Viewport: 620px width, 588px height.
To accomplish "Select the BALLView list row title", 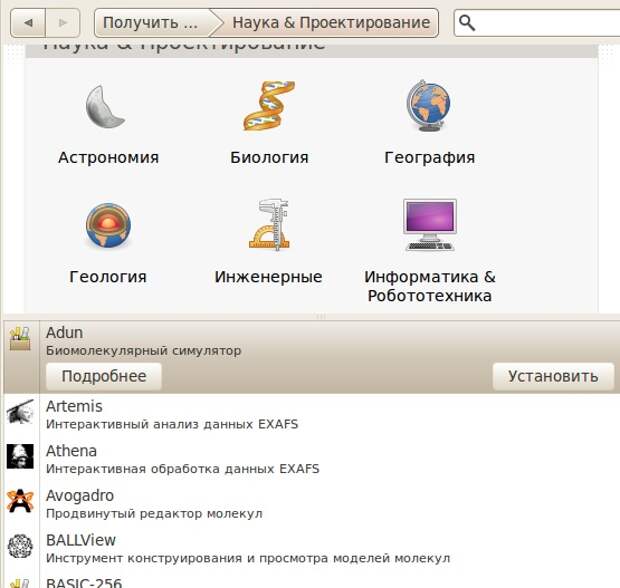I will coord(81,540).
